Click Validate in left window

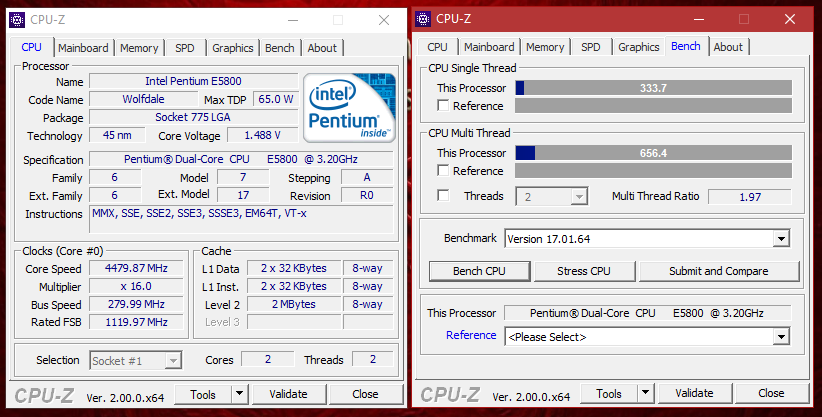(288, 394)
